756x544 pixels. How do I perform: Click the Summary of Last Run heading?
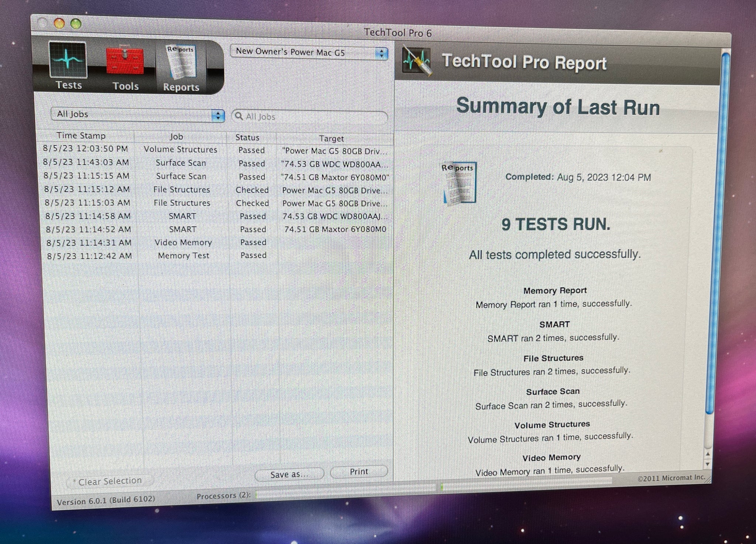coord(558,107)
